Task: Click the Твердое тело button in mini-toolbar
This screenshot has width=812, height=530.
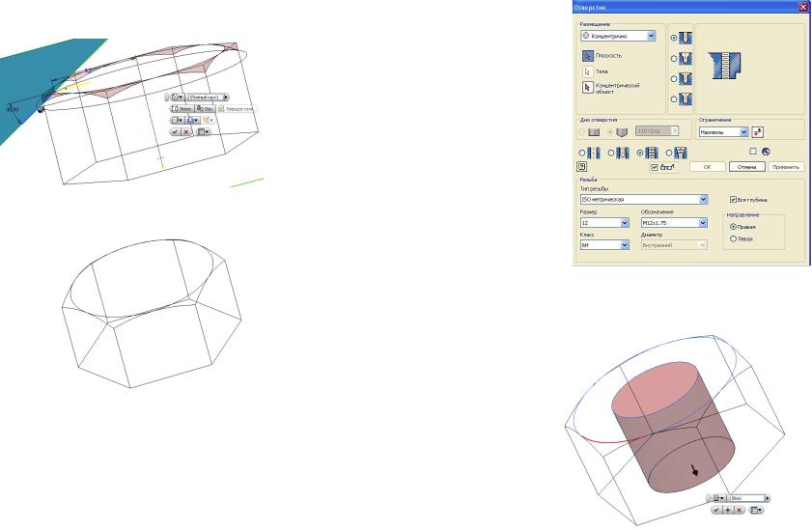Action: (236, 109)
